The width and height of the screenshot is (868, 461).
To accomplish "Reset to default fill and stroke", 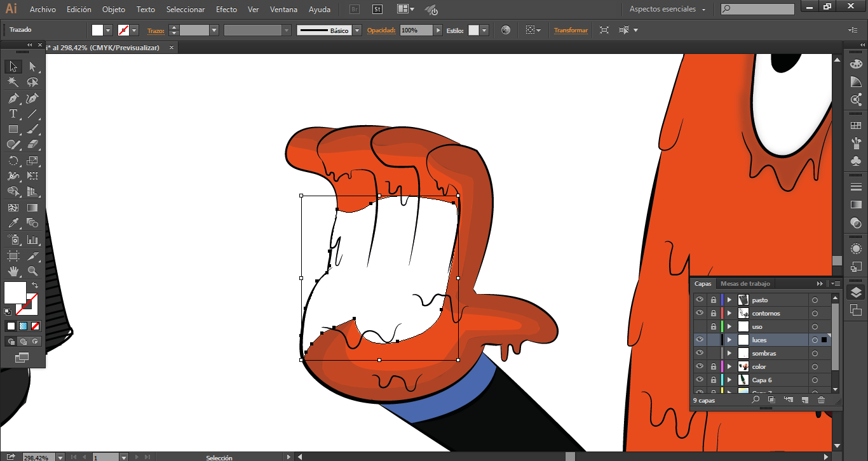I will (x=8, y=312).
